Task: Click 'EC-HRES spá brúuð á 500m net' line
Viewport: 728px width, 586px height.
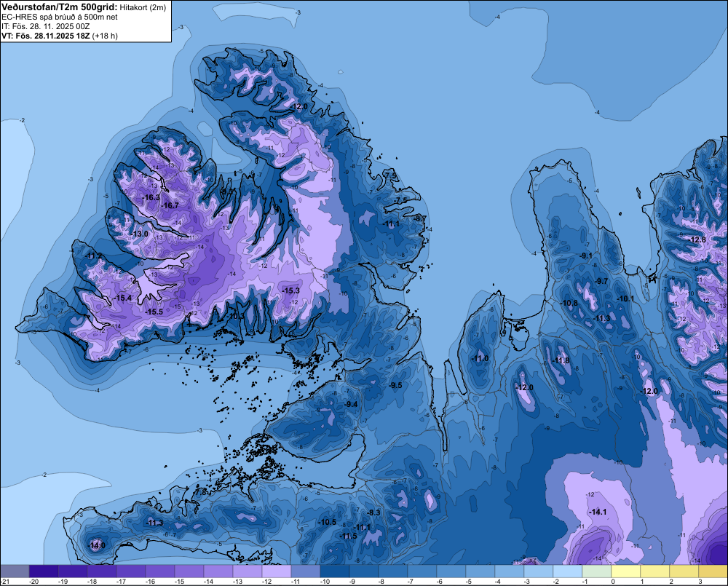Action: coord(59,17)
